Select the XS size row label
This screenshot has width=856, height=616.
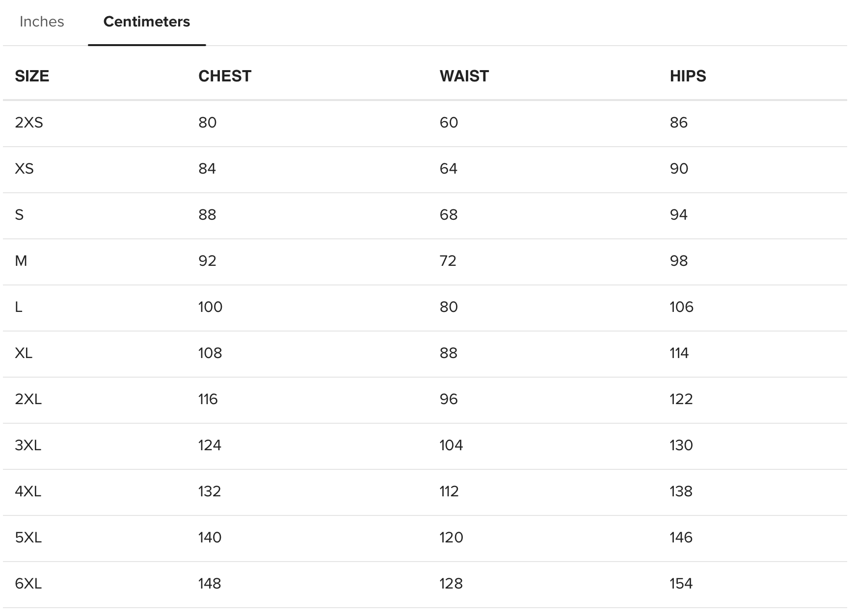click(25, 169)
